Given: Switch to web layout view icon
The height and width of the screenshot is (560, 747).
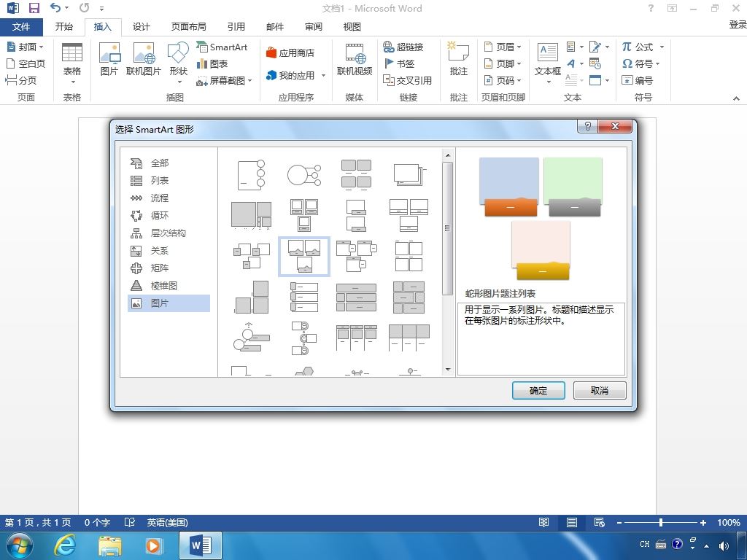Looking at the screenshot, I should [x=600, y=522].
